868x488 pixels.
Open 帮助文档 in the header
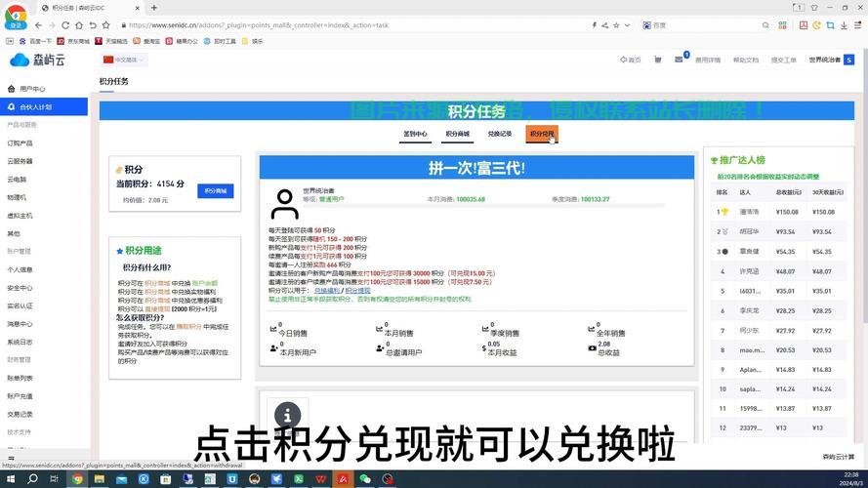[x=746, y=60]
